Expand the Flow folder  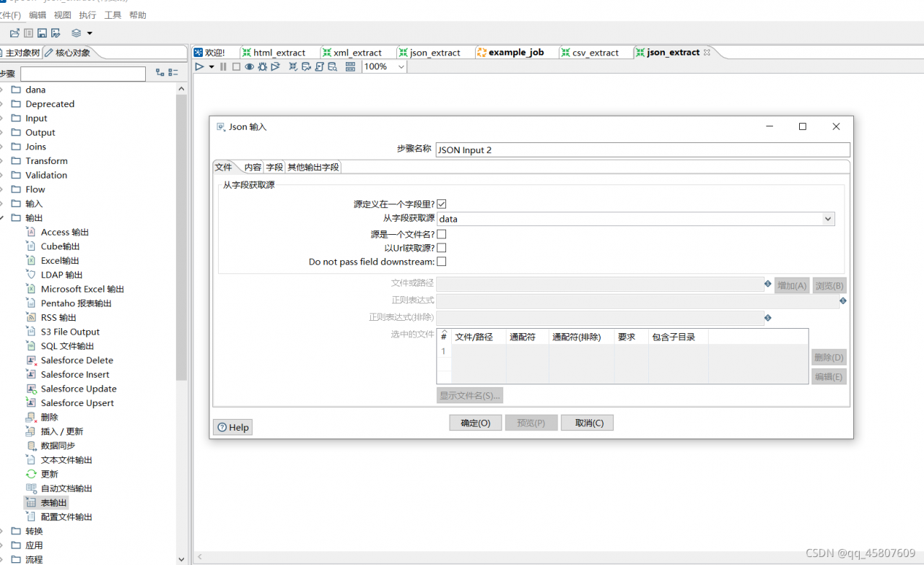tap(1, 189)
